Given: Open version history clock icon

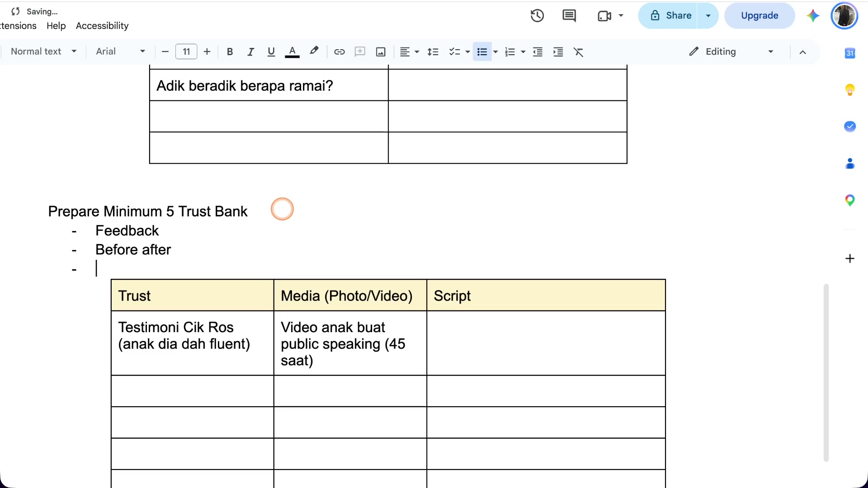Looking at the screenshot, I should [537, 16].
